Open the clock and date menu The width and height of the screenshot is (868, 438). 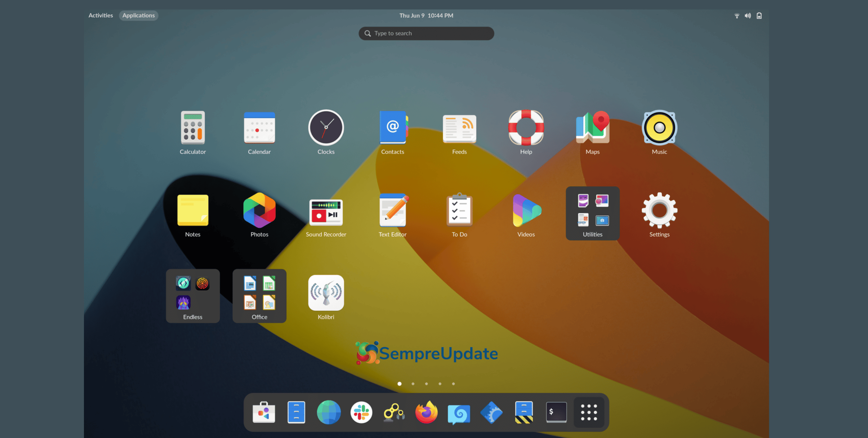click(x=426, y=15)
